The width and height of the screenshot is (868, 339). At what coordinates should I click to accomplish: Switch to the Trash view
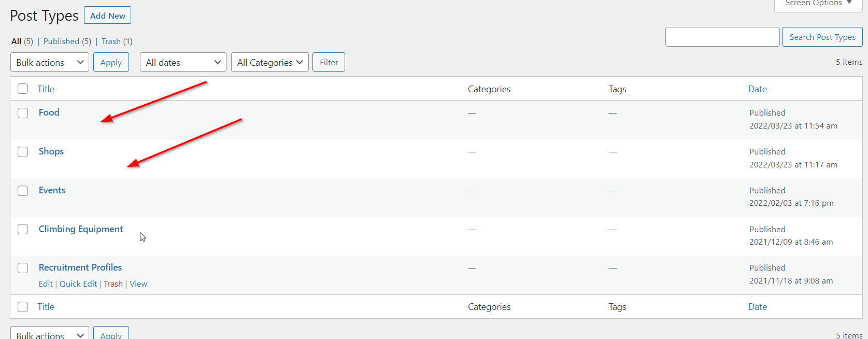(111, 41)
